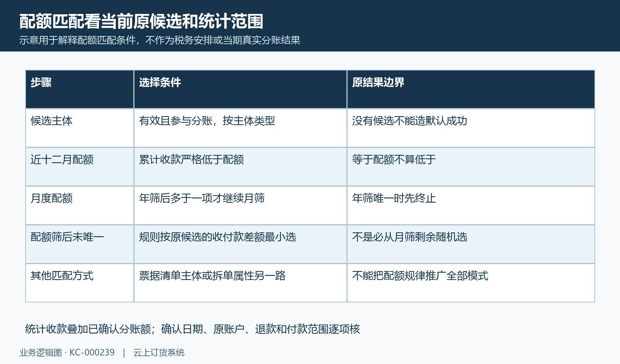Viewport: 620px width, 364px height.
Task: Click the cell 年筛后多于一项才继续月筛
Action: coord(240,205)
